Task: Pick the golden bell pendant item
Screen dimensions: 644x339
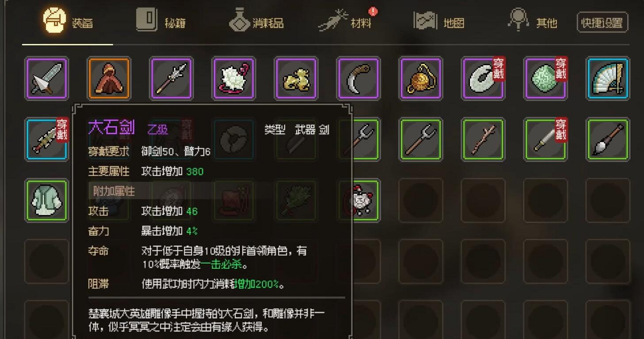Action: click(421, 78)
